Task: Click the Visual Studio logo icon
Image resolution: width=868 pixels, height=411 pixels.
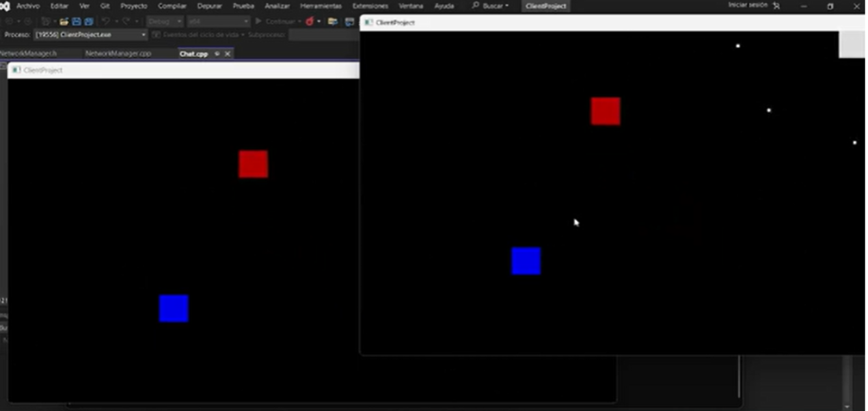Action: (5, 6)
